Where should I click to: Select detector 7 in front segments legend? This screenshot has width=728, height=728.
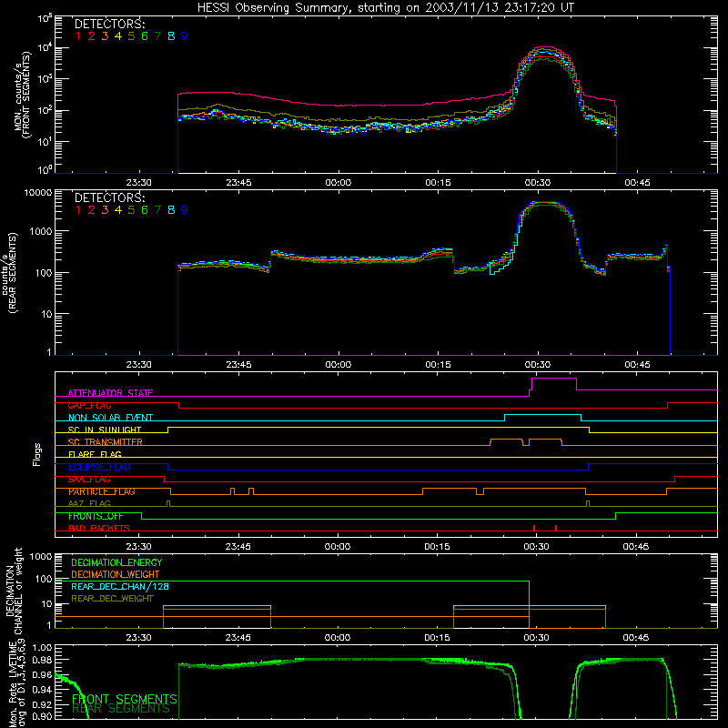coord(157,36)
